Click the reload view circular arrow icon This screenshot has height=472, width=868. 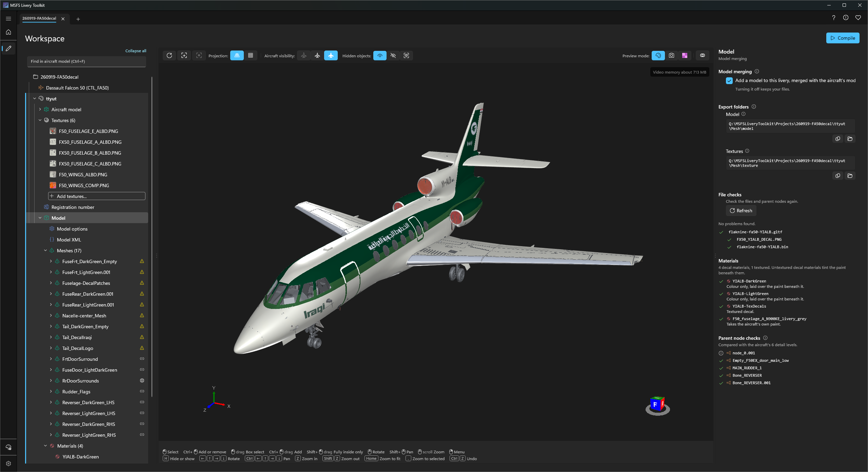tap(169, 56)
